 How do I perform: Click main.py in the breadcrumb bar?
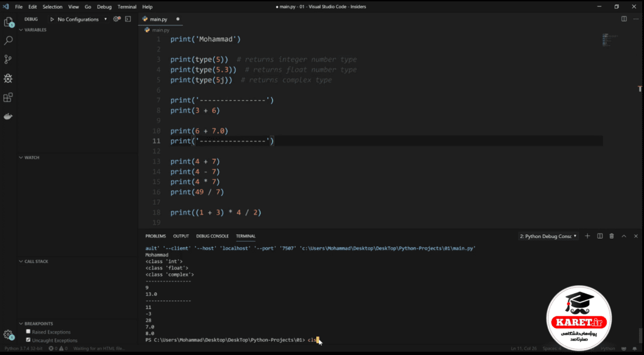[x=160, y=30]
